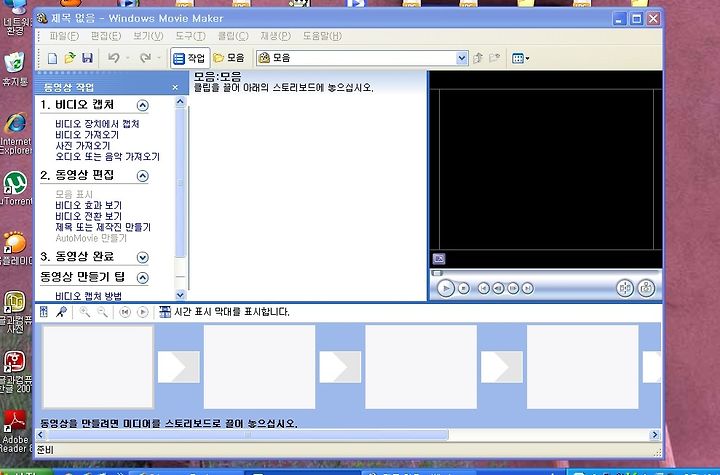This screenshot has height=475, width=720.
Task: Click 비디오 효과 보기 link
Action: (x=89, y=205)
